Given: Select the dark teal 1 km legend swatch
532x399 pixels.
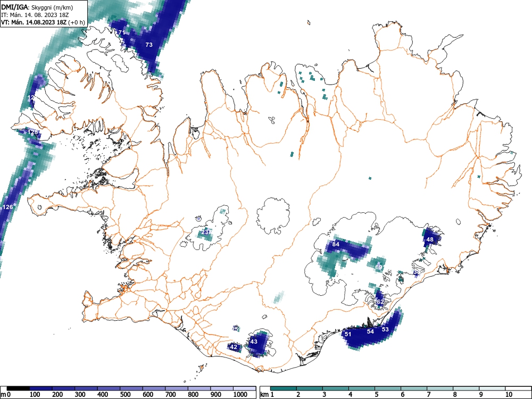Looking at the screenshot, I should [284, 388].
